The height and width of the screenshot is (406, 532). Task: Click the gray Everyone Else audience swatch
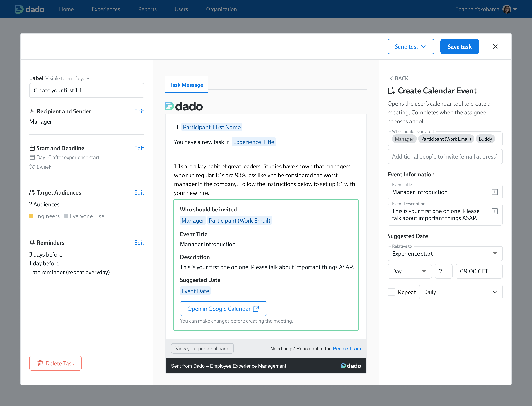(66, 216)
